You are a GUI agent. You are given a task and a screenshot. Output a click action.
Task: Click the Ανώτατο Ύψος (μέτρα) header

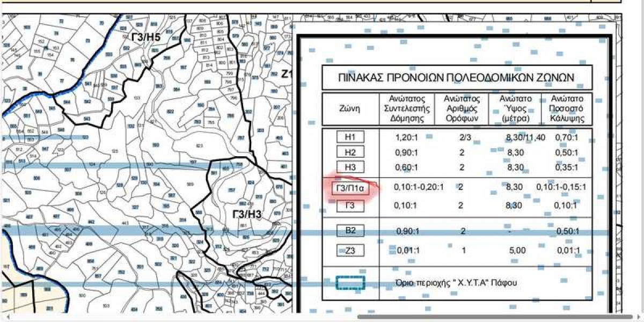515,109
